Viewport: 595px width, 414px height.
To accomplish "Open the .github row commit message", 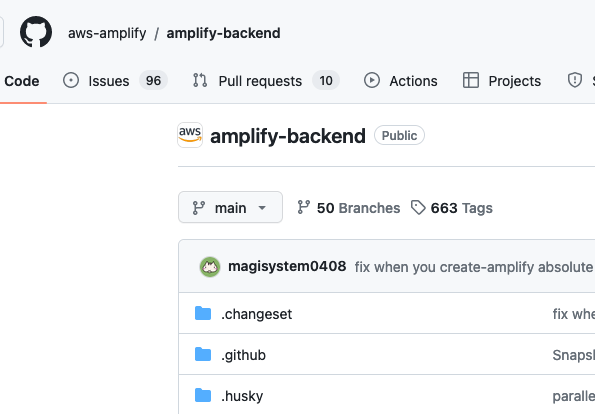I will coord(573,355).
